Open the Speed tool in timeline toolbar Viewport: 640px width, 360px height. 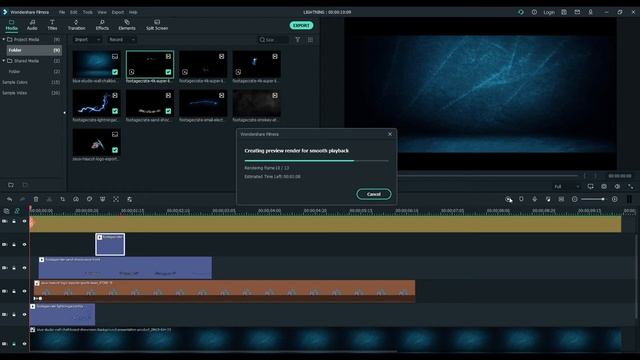point(76,199)
